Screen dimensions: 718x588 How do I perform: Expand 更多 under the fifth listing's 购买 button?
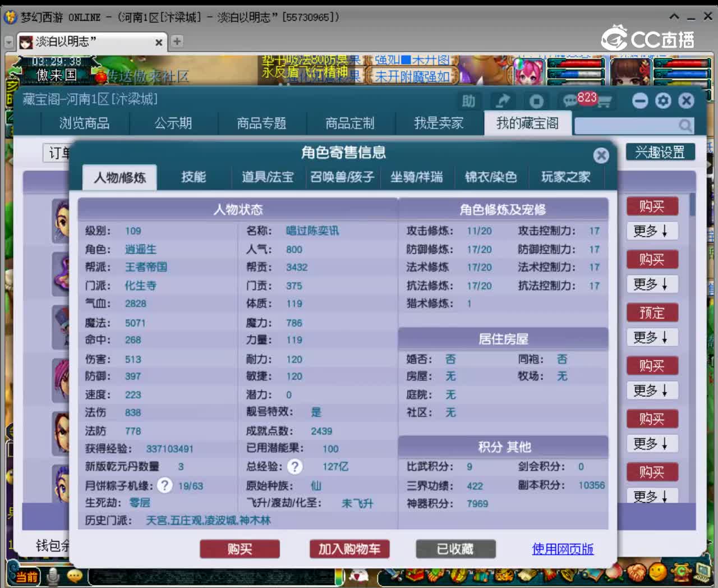coord(652,444)
